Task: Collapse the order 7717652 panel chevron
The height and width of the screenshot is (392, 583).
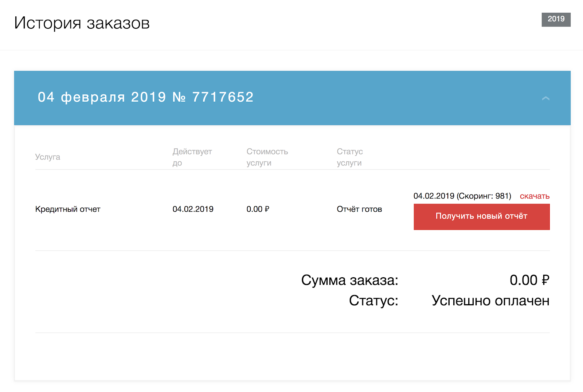Action: (545, 98)
